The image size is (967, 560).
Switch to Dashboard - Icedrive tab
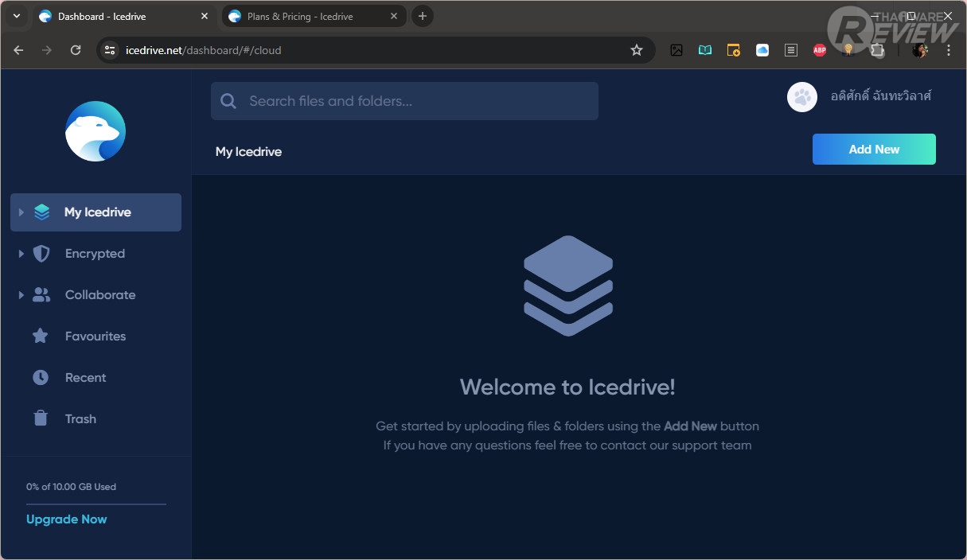point(123,17)
